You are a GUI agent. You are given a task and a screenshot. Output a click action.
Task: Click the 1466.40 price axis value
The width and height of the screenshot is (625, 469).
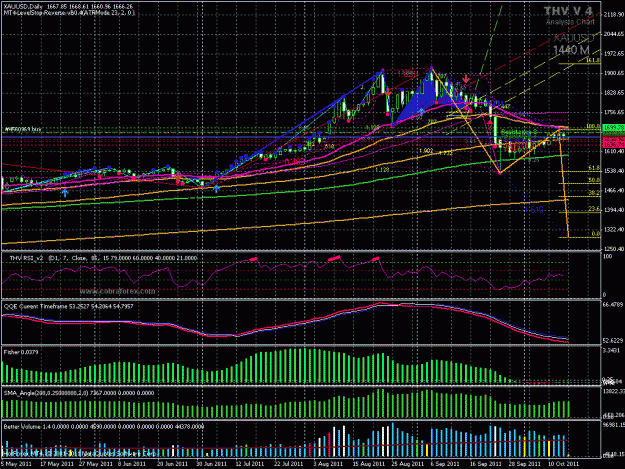pos(613,191)
